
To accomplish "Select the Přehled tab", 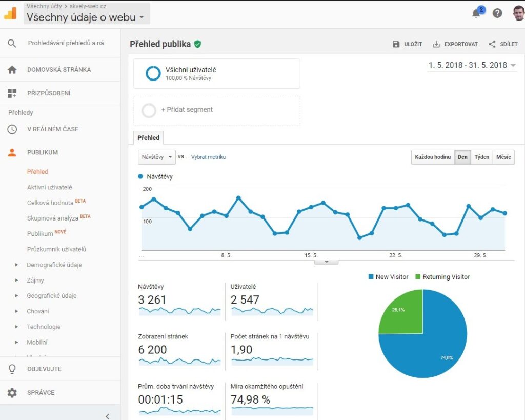I will [148, 138].
